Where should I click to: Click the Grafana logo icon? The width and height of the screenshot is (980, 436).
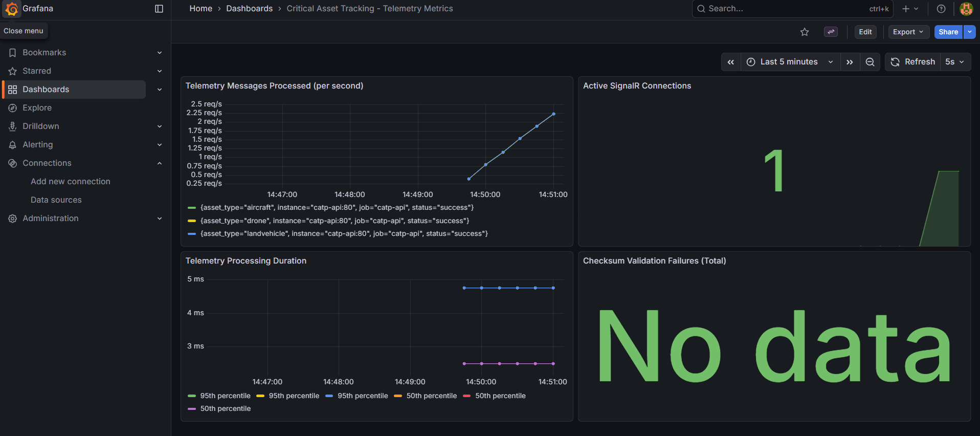click(x=12, y=9)
